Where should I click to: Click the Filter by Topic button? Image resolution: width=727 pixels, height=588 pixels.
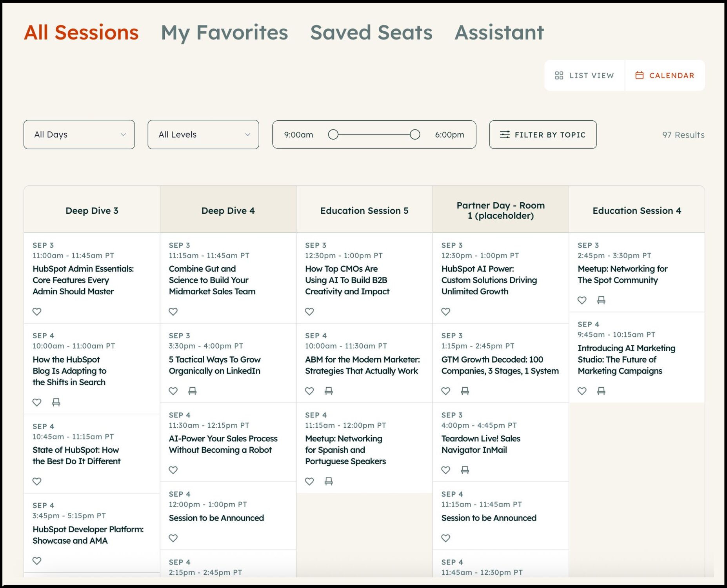(x=543, y=134)
